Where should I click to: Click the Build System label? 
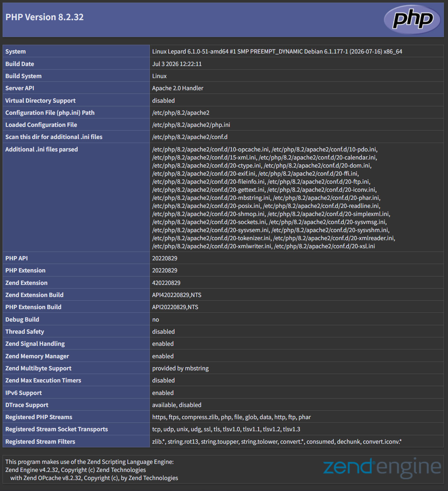23,76
